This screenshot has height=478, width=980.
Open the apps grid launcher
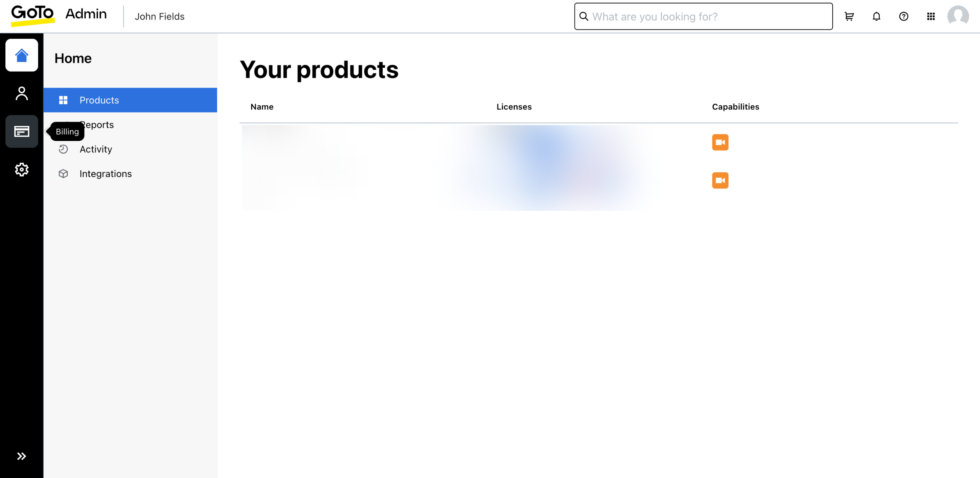coord(931,16)
